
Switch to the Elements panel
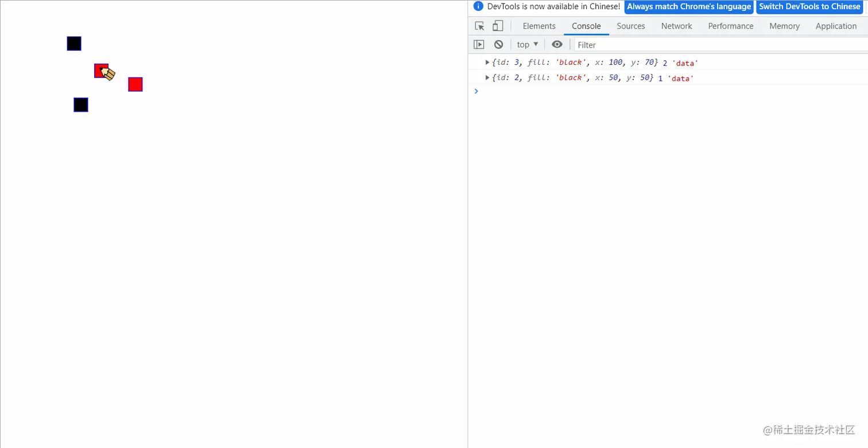[538, 26]
